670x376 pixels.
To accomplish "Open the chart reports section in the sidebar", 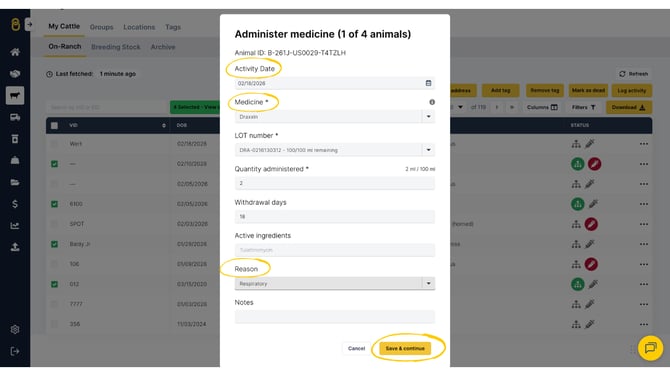I will pyautogui.click(x=15, y=226).
